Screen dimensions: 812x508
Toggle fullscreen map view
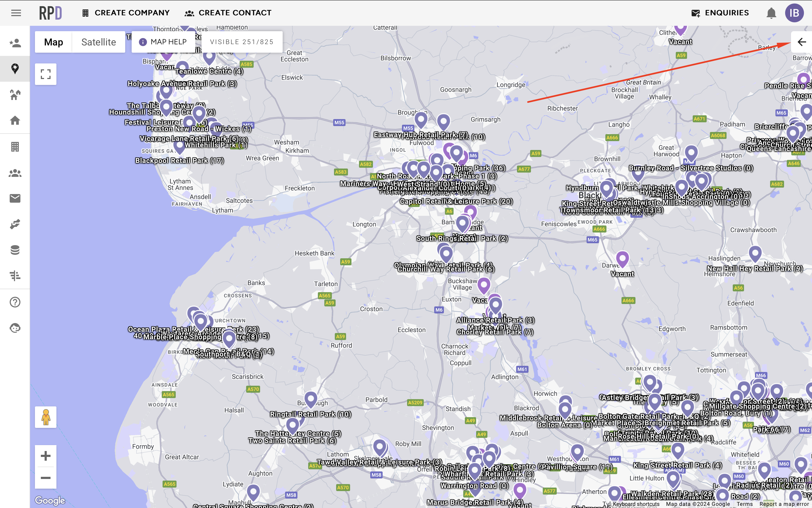(46, 74)
